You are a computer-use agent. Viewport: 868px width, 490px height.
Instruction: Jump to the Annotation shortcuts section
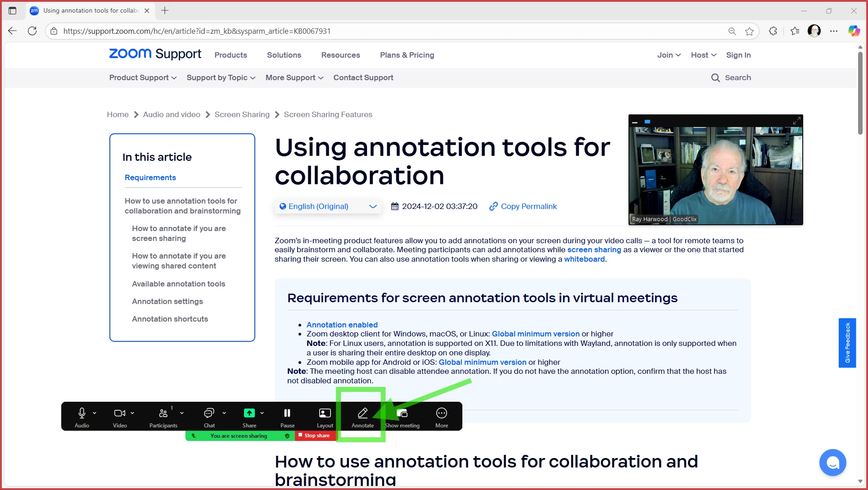[170, 319]
